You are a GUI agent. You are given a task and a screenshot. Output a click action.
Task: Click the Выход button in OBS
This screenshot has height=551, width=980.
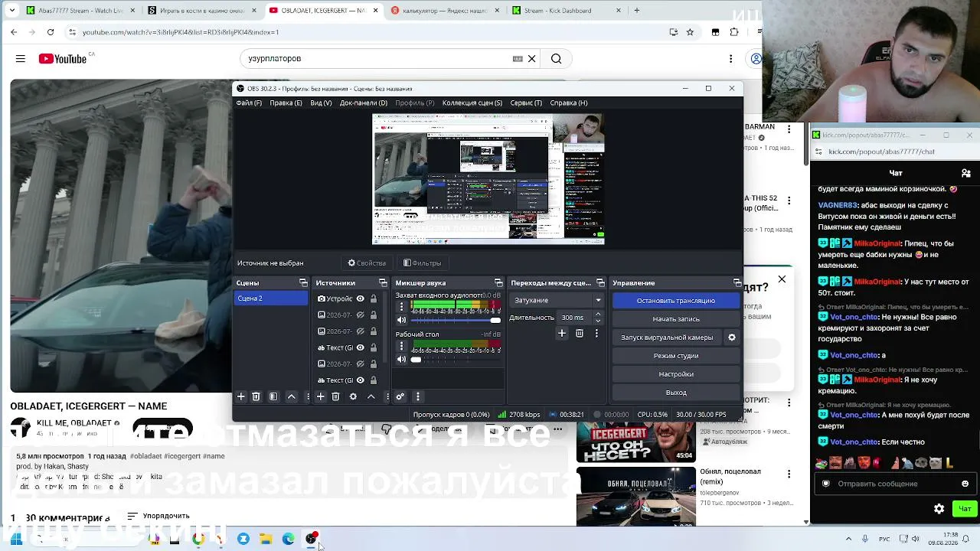coord(676,393)
